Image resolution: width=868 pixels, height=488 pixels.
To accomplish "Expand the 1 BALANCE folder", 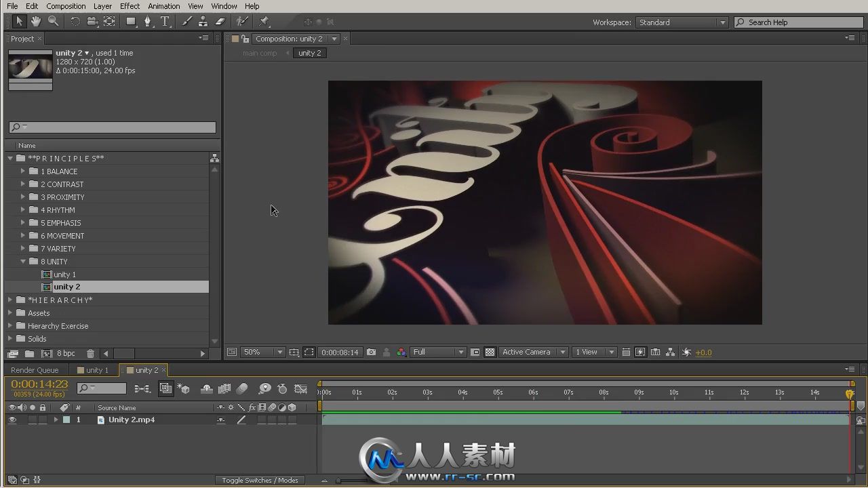I will pos(23,171).
